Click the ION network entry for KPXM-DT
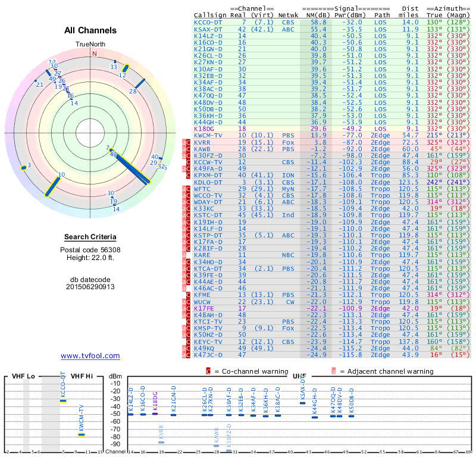The height and width of the screenshot is (457, 476). (x=288, y=175)
